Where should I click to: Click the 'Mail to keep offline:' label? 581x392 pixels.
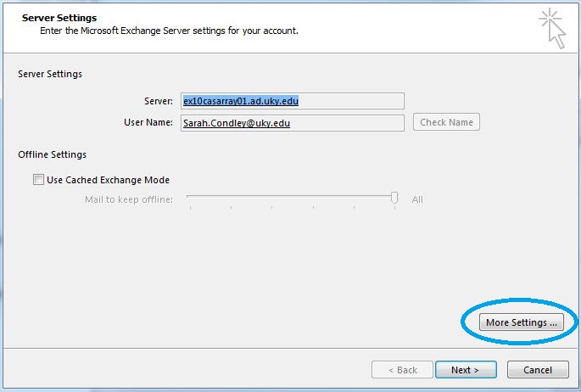129,199
